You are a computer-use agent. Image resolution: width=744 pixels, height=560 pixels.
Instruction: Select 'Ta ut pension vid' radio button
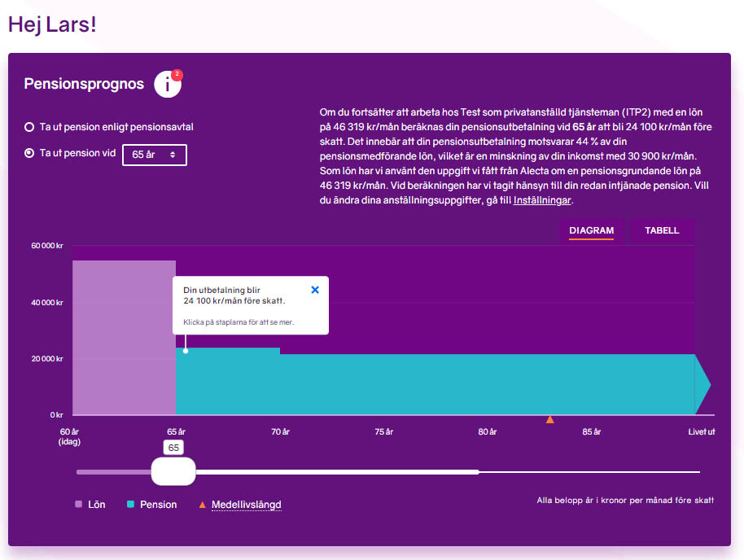pos(29,153)
